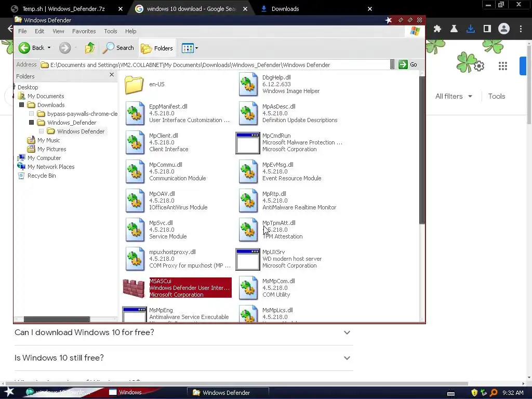Select the MpClient.dll file icon
The height and width of the screenshot is (399, 532).
point(135,142)
